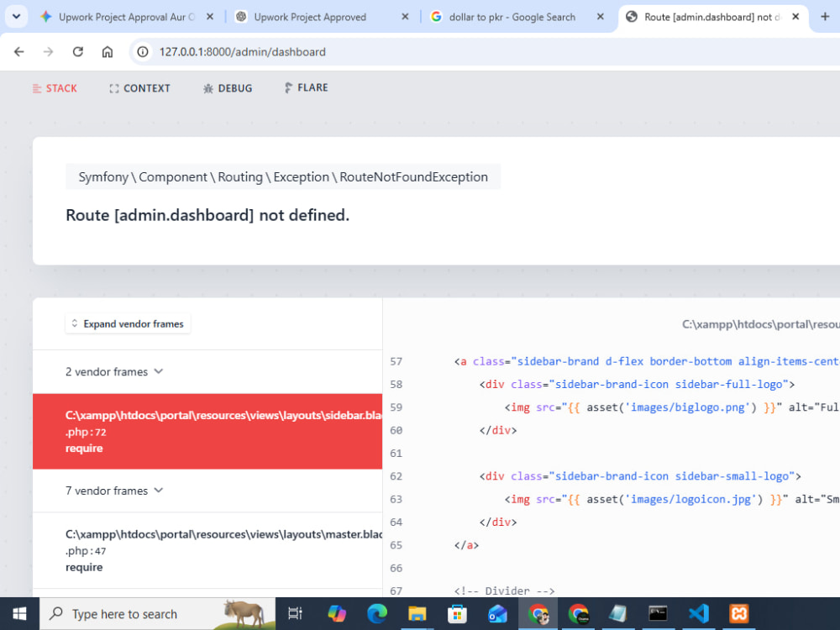Launch Microsoft Copilot from the taskbar
840x630 pixels.
pos(337,614)
